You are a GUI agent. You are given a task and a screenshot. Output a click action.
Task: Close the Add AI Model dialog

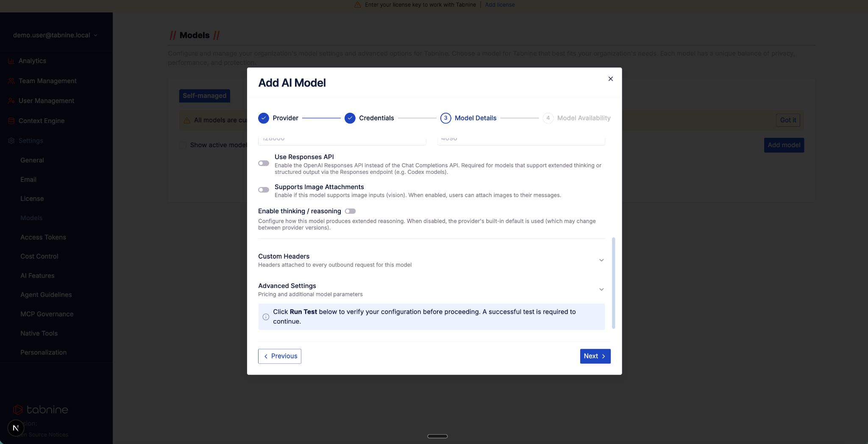coord(610,79)
